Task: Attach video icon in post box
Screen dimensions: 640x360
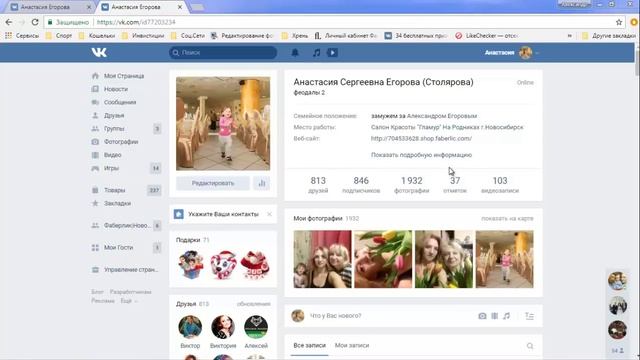Action: coord(494,316)
